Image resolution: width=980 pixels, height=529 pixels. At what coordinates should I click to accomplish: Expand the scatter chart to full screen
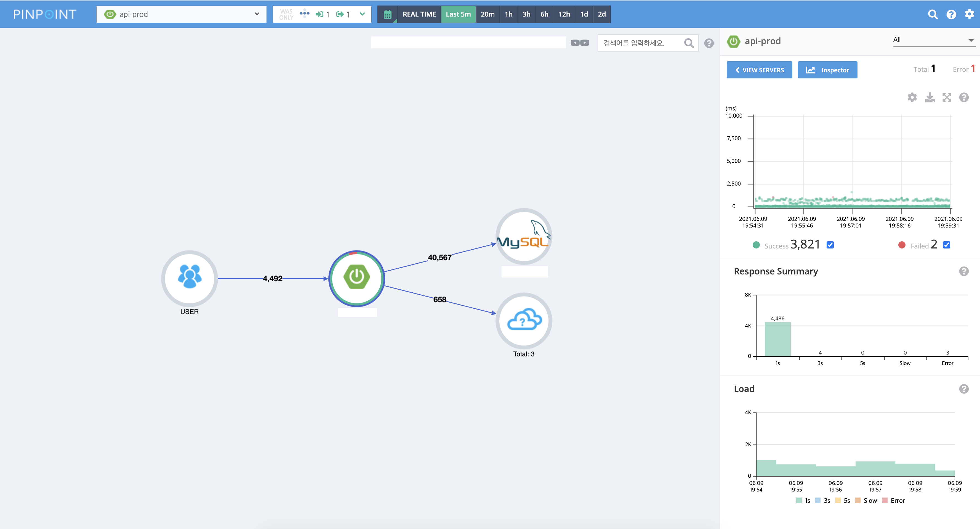pyautogui.click(x=947, y=97)
